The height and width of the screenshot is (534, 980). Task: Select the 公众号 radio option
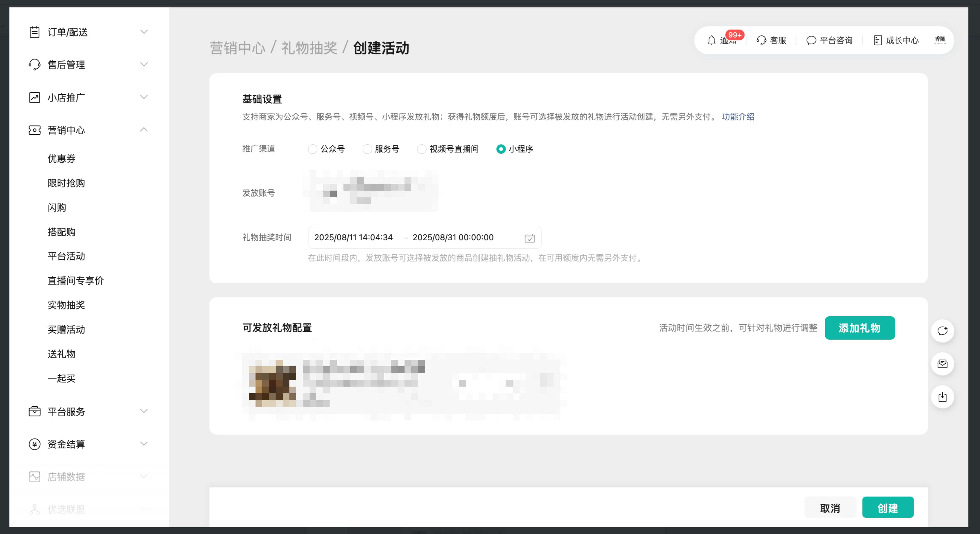pos(312,149)
